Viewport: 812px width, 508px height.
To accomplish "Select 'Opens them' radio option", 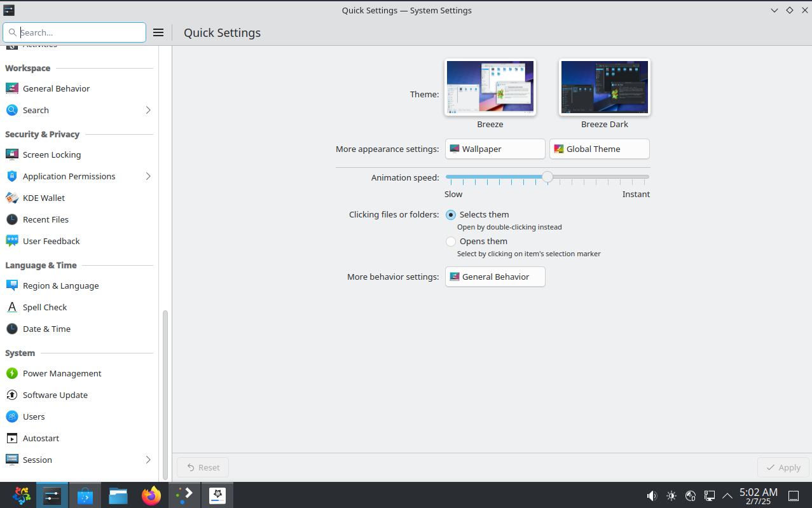I will point(451,242).
